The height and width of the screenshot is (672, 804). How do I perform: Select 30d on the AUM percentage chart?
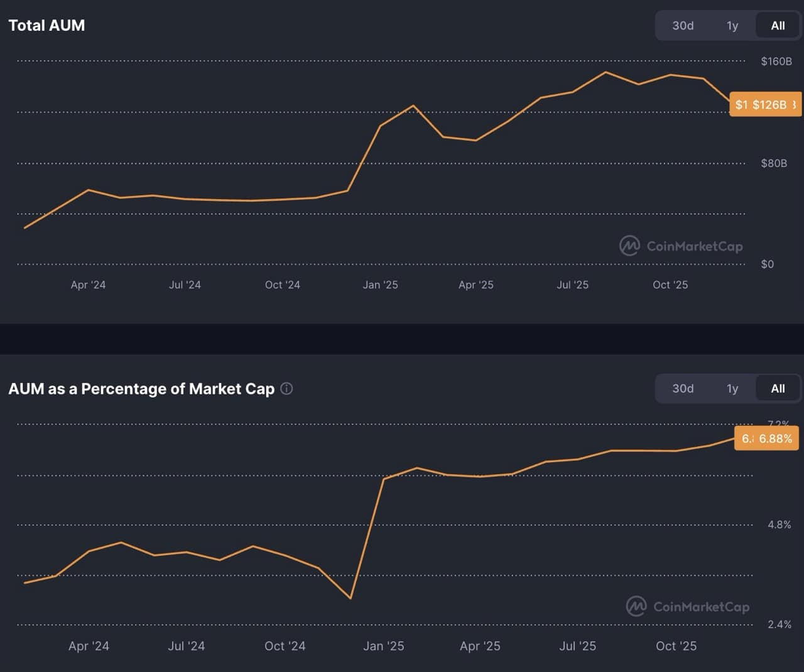(x=682, y=389)
